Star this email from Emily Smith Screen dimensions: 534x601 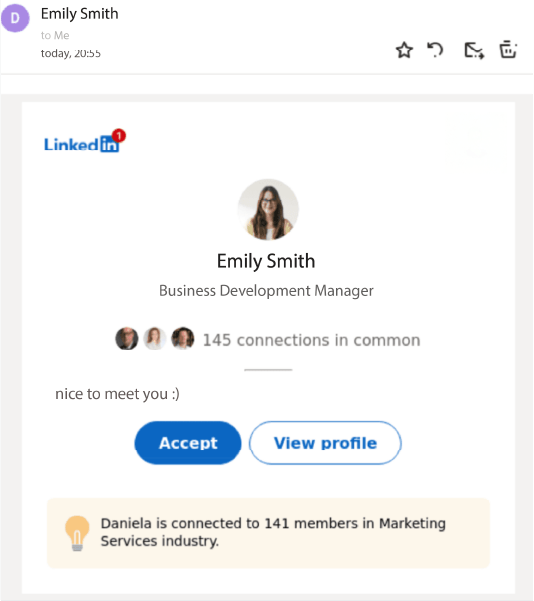tap(404, 50)
